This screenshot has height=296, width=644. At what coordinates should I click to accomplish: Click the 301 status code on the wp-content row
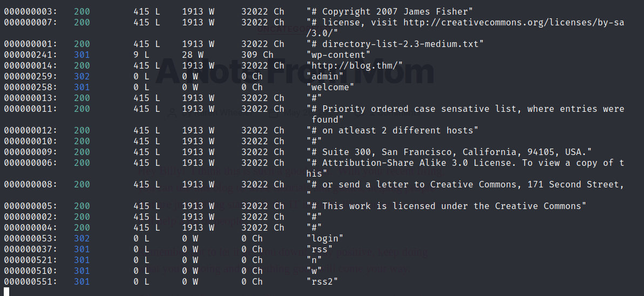[82, 55]
